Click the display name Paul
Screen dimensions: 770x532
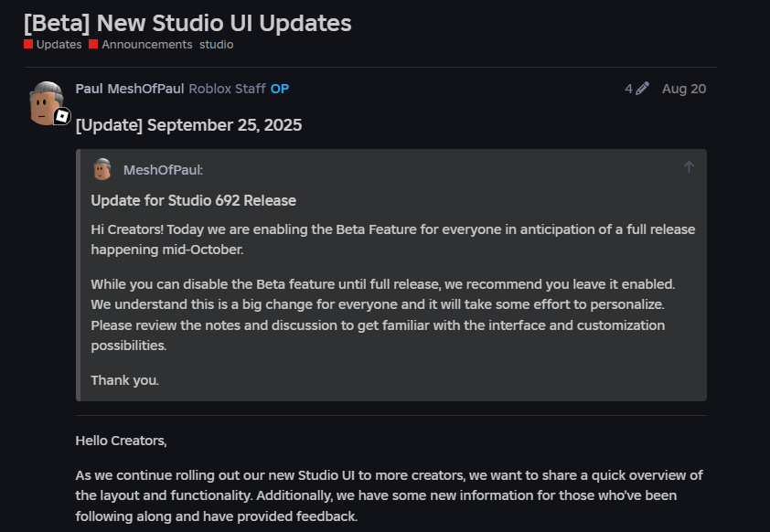tap(89, 89)
